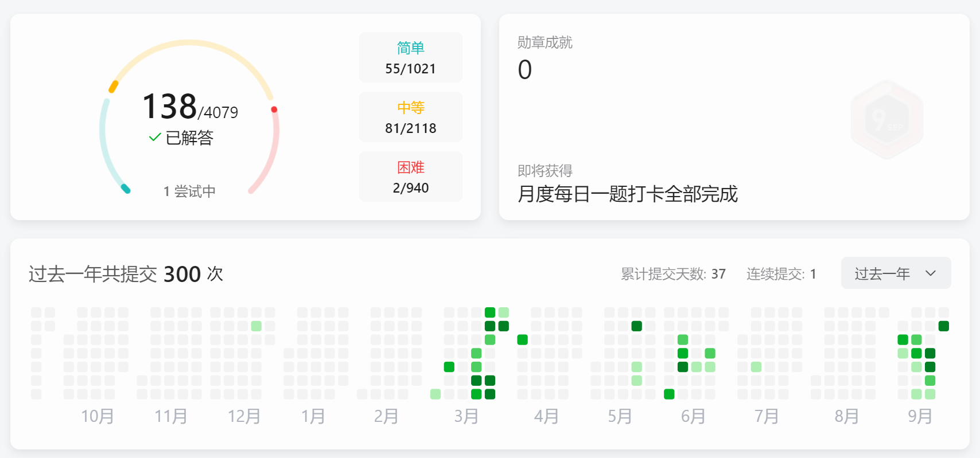Click the single green cell in December
The height and width of the screenshot is (458, 980).
click(x=256, y=326)
